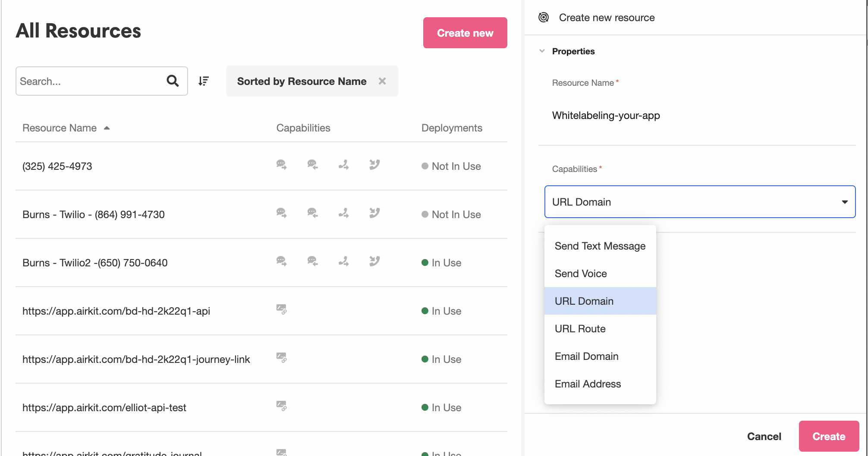Click the Resource Name column header

pos(60,128)
